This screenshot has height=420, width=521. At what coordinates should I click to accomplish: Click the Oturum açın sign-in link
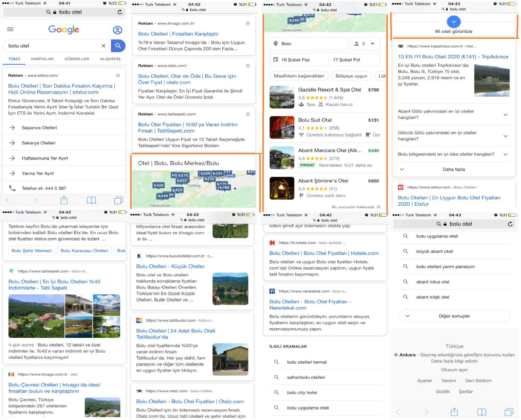click(x=454, y=370)
